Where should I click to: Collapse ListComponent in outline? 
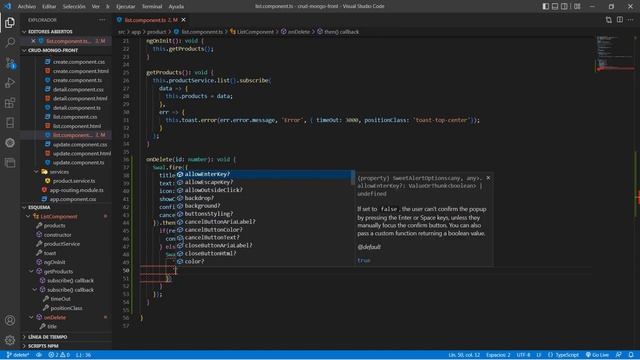28,217
